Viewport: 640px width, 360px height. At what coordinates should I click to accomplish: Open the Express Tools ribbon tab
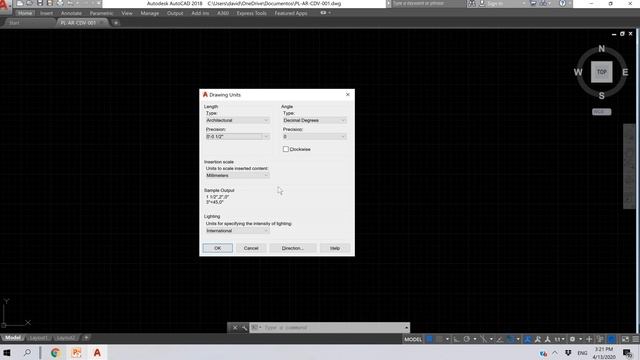[251, 13]
